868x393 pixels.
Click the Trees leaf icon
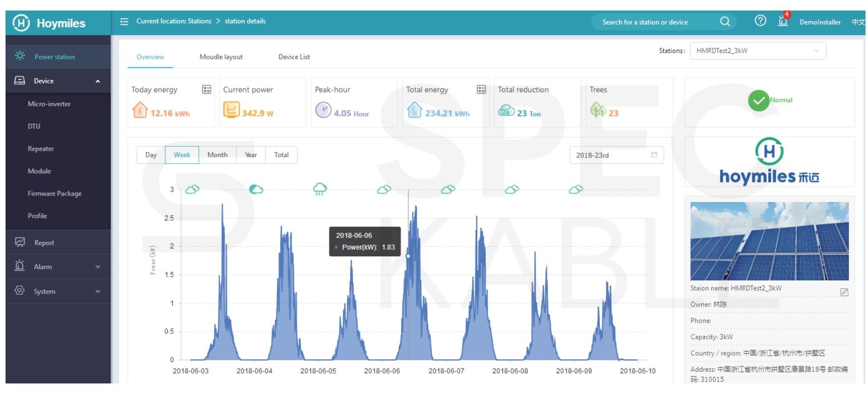point(598,110)
